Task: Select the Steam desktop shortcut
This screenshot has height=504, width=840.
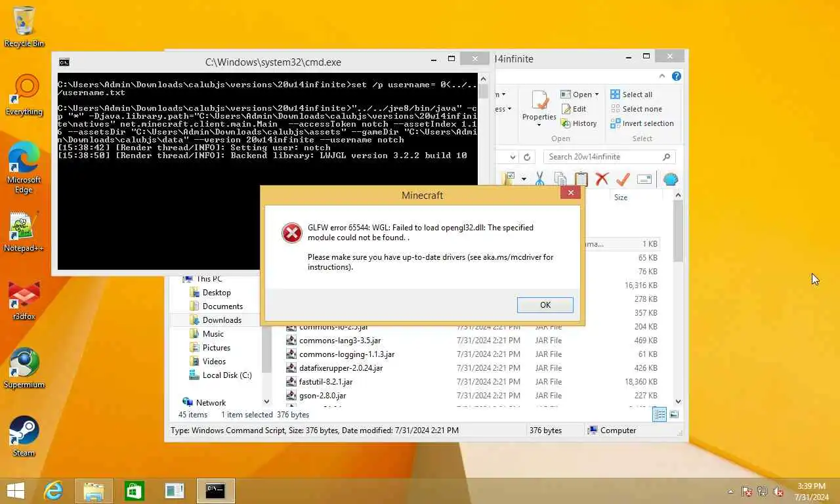Action: point(24,436)
